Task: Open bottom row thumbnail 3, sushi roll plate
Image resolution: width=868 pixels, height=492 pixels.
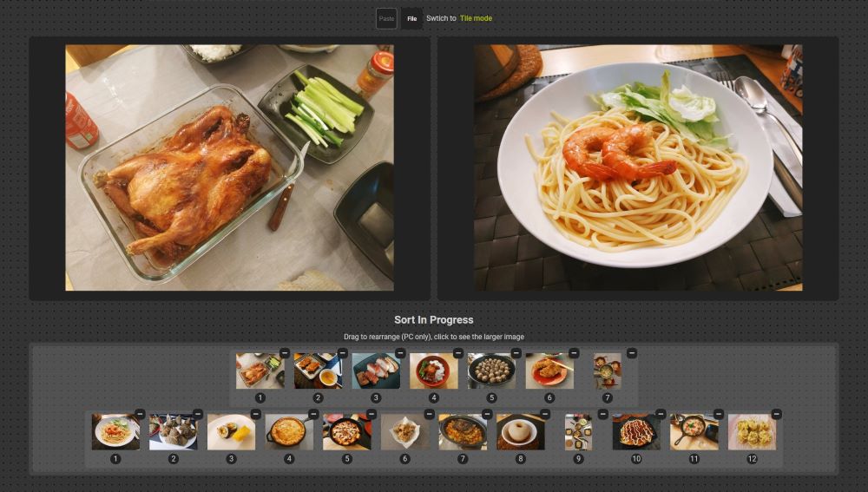Action: [231, 431]
